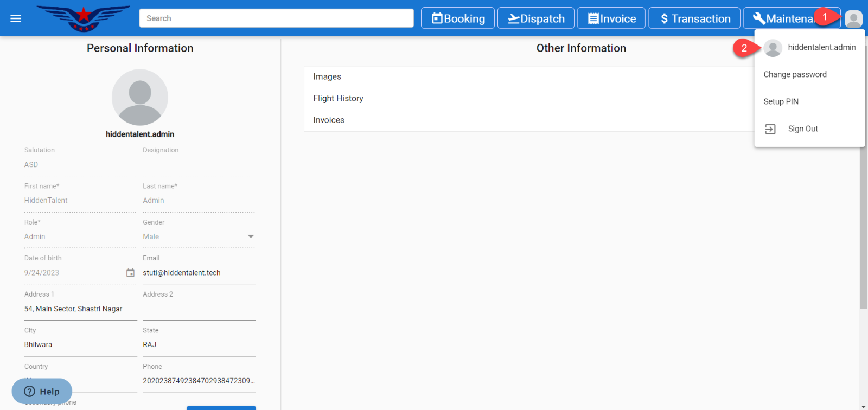This screenshot has height=410, width=868.
Task: Open the Invoices list item
Action: point(329,120)
